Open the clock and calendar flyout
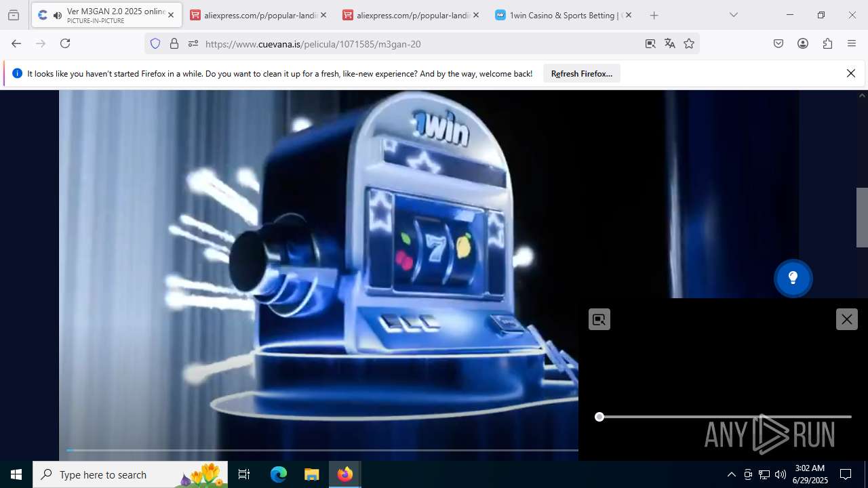Screen dimensions: 868x488 pyautogui.click(x=810, y=474)
